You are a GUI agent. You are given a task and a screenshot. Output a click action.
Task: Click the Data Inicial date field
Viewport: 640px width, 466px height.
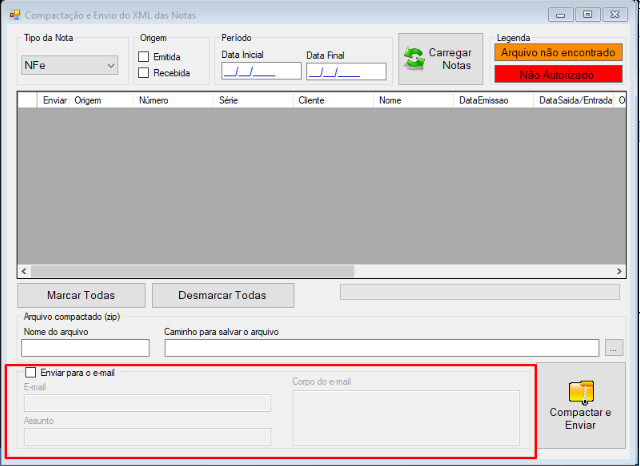tap(261, 71)
